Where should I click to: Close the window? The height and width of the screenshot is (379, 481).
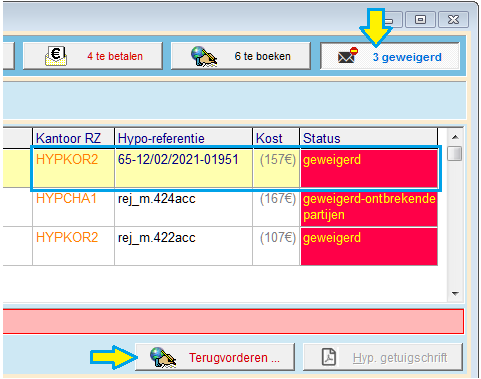click(453, 20)
